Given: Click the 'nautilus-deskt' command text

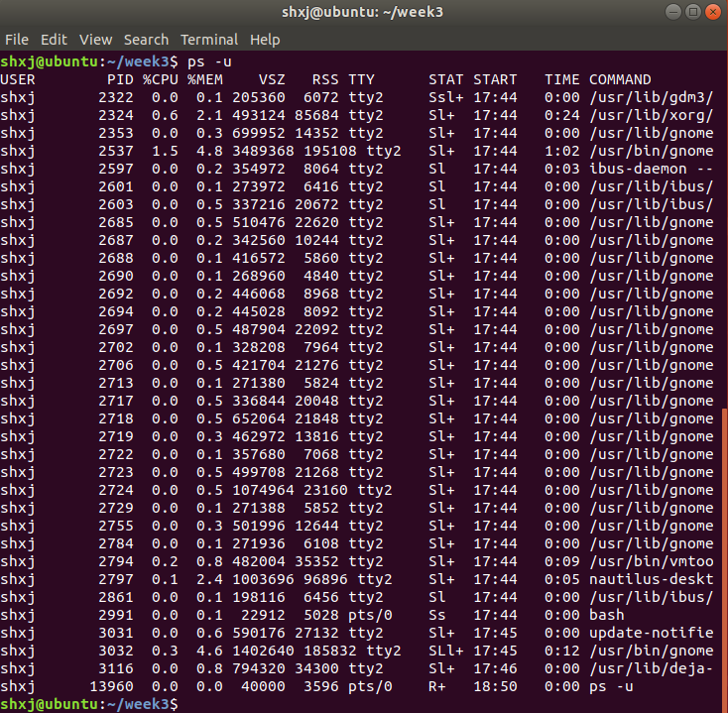Looking at the screenshot, I should click(x=651, y=579).
